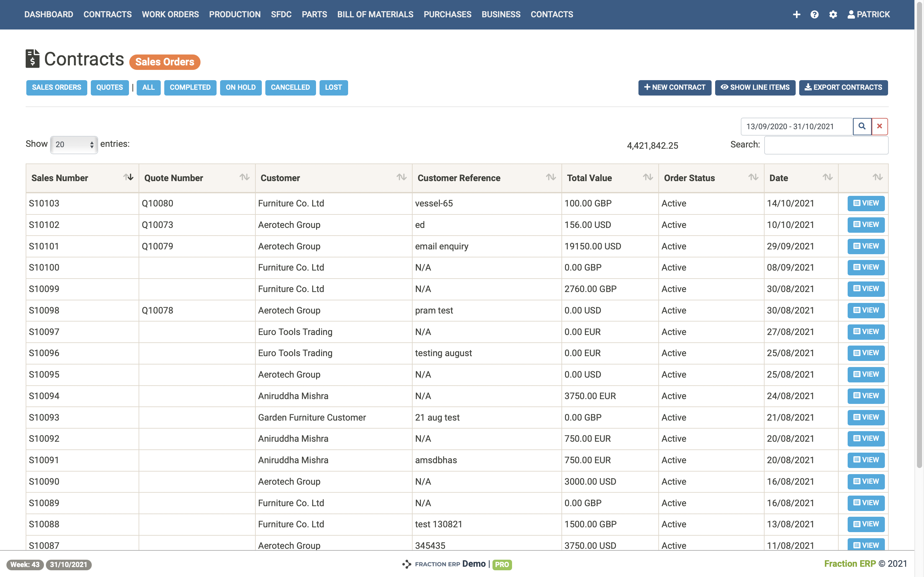Click the plus icon on New Contract
This screenshot has width=924, height=577.
click(647, 88)
